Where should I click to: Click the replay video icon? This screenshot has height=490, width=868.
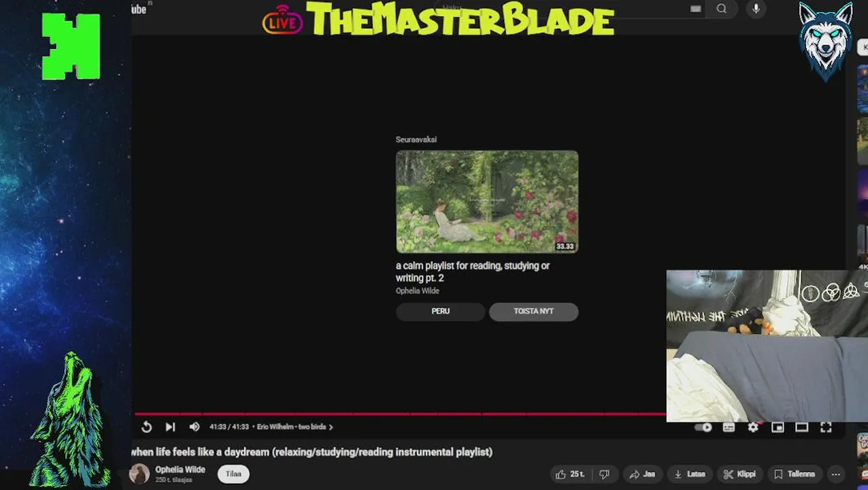pos(146,427)
